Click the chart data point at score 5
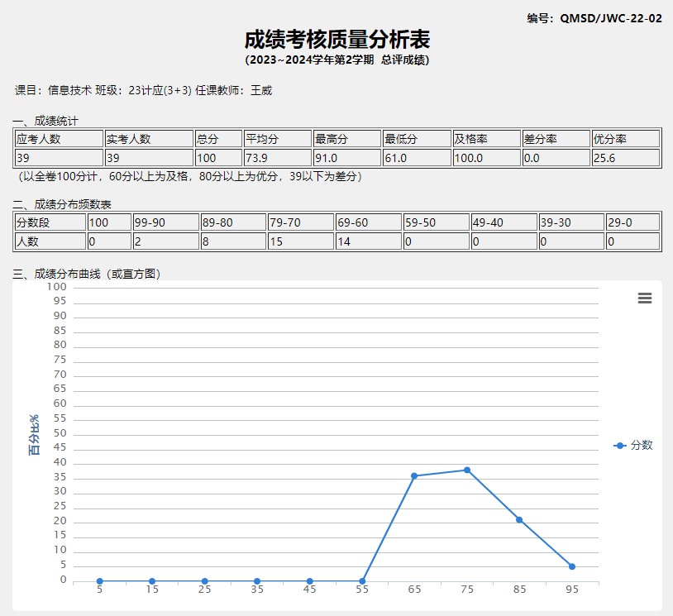The image size is (673, 616). point(99,581)
